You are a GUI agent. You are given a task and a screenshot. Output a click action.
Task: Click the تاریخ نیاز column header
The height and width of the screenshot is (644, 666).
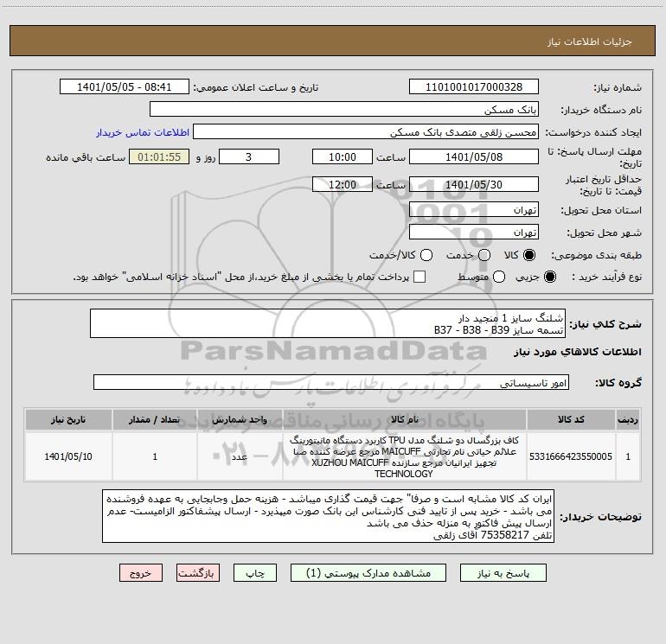68,419
